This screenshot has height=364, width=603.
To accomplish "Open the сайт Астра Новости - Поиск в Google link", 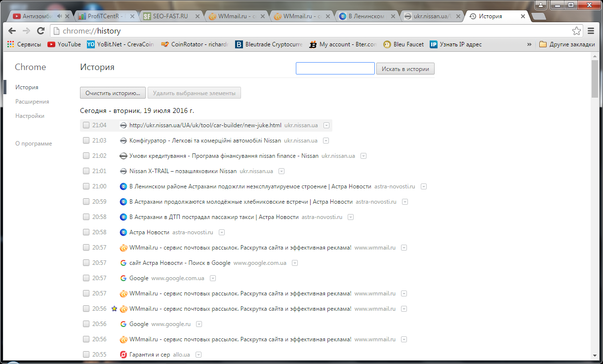I will (x=180, y=263).
